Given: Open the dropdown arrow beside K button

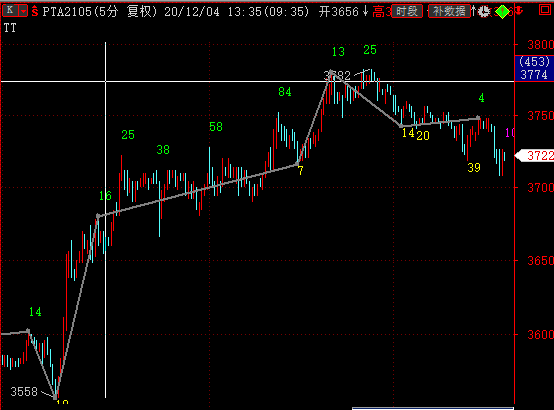Looking at the screenshot, I should pos(23,11).
